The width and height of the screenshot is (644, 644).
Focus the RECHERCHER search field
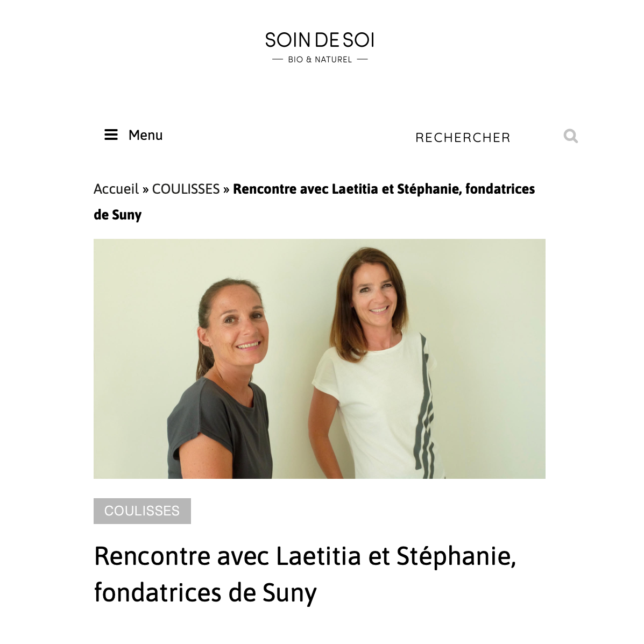click(463, 138)
